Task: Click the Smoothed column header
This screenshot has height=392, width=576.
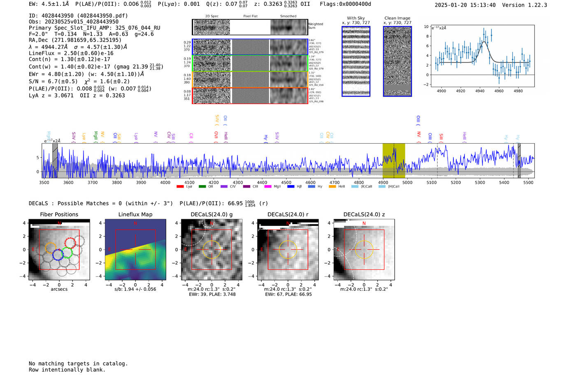Action: (x=288, y=16)
